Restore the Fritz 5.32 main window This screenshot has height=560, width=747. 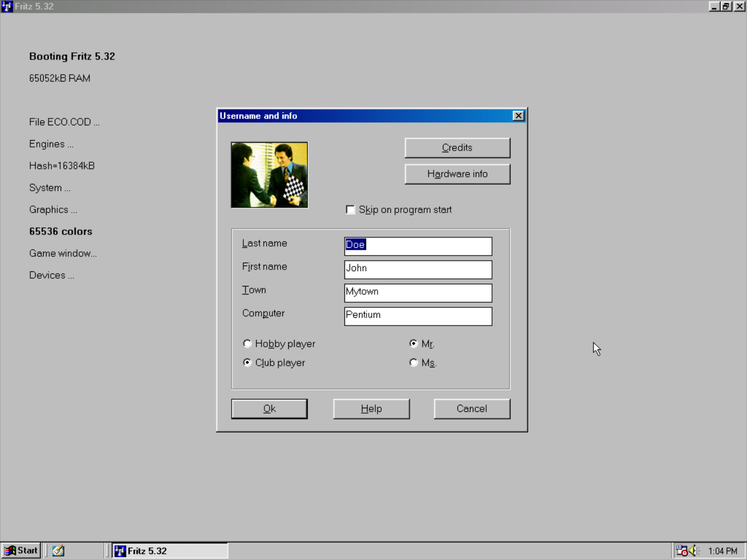pos(725,6)
